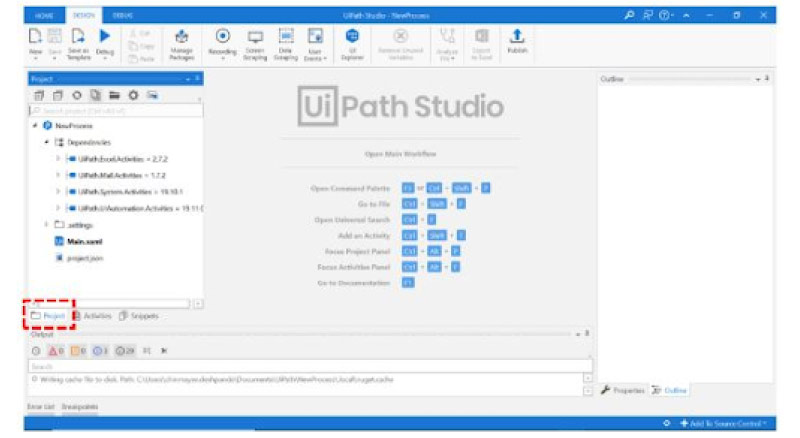
Task: Click Expand All icon in Project panel
Action: pyautogui.click(x=39, y=95)
